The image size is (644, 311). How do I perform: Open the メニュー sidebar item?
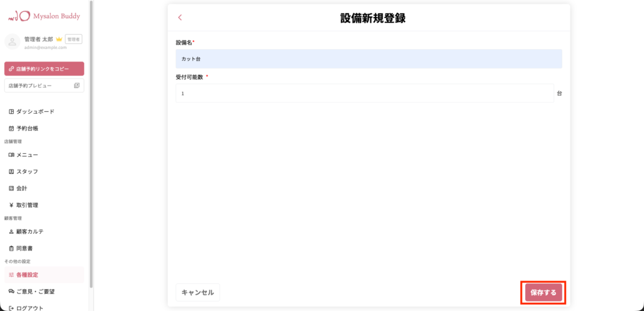pos(27,155)
